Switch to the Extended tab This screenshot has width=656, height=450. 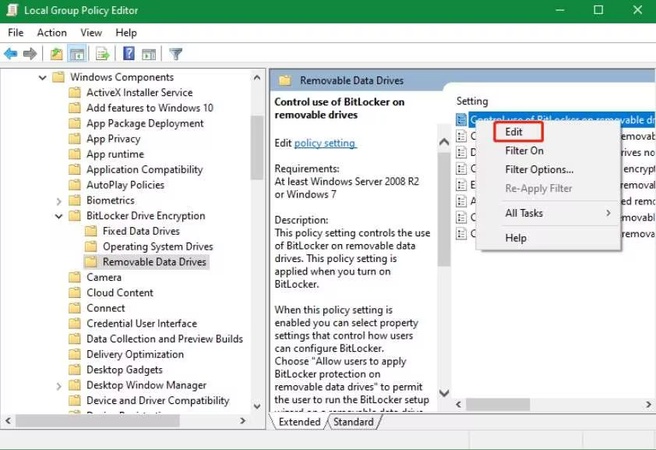coord(299,422)
